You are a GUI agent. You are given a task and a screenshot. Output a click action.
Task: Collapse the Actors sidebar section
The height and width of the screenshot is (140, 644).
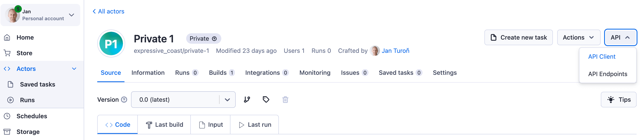point(74,69)
